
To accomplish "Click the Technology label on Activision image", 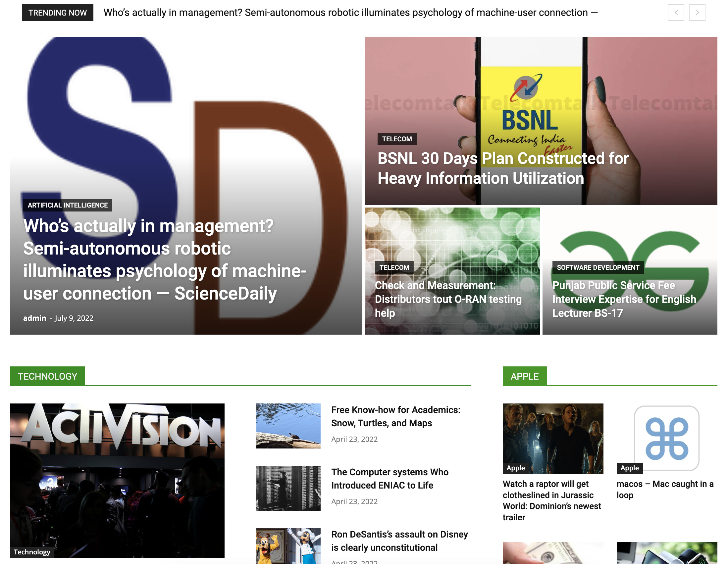I will 32,552.
